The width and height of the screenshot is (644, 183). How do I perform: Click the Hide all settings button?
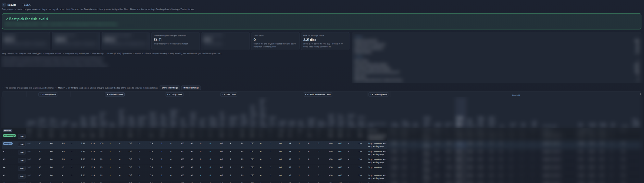point(191,88)
